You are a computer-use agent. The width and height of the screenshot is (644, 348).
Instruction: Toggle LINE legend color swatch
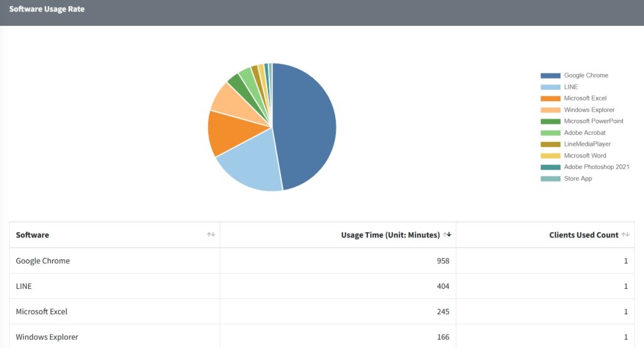[x=550, y=87]
